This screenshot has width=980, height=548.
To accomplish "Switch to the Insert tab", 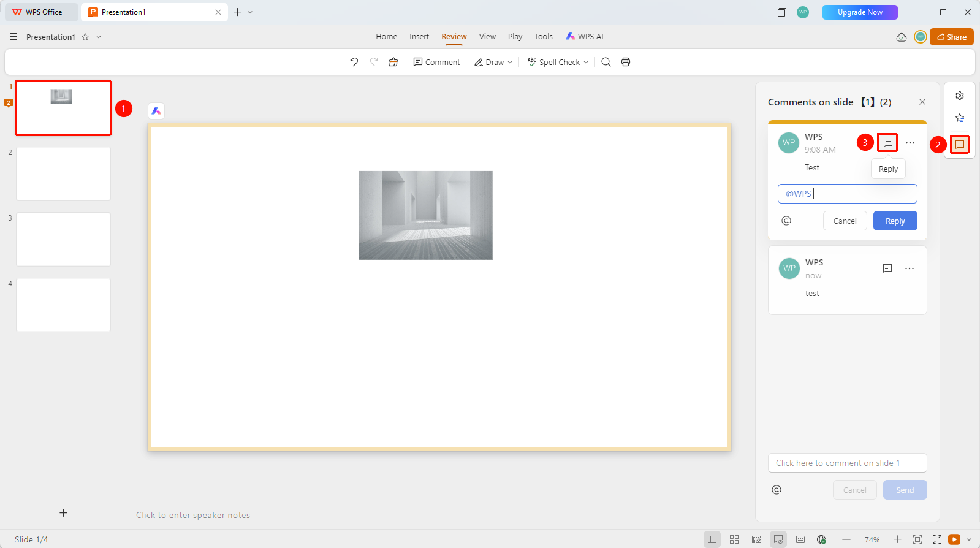I will pos(419,37).
